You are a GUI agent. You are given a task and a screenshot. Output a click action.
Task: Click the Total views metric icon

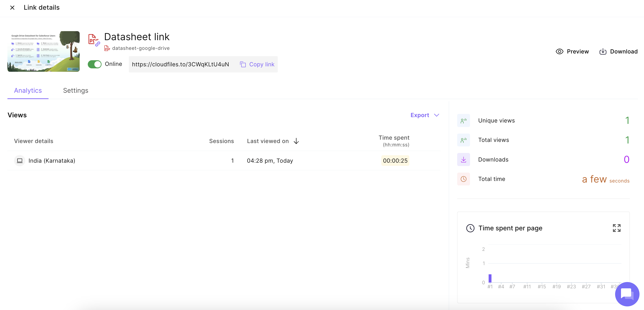(x=463, y=140)
